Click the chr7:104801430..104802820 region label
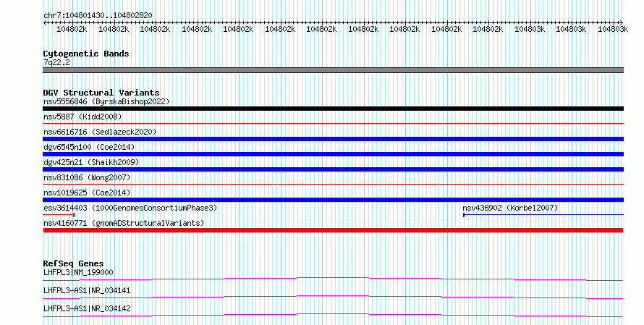This screenshot has height=325, width=644. tap(98, 16)
